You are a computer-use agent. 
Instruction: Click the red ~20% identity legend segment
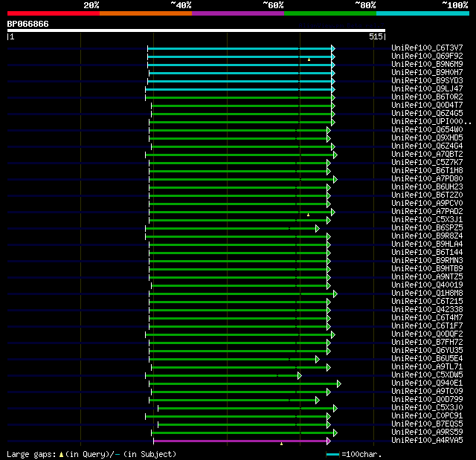point(53,13)
